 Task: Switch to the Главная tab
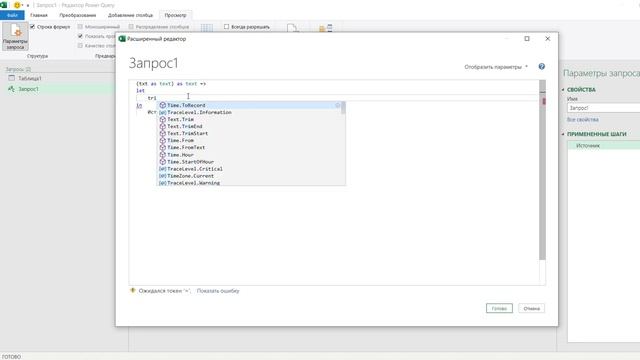pos(39,15)
